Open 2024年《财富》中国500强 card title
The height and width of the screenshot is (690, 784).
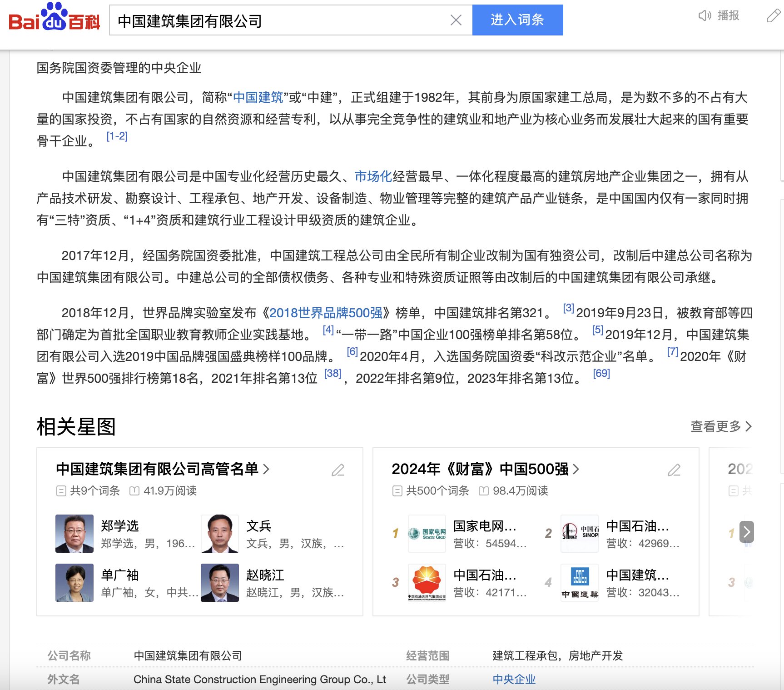pyautogui.click(x=486, y=469)
